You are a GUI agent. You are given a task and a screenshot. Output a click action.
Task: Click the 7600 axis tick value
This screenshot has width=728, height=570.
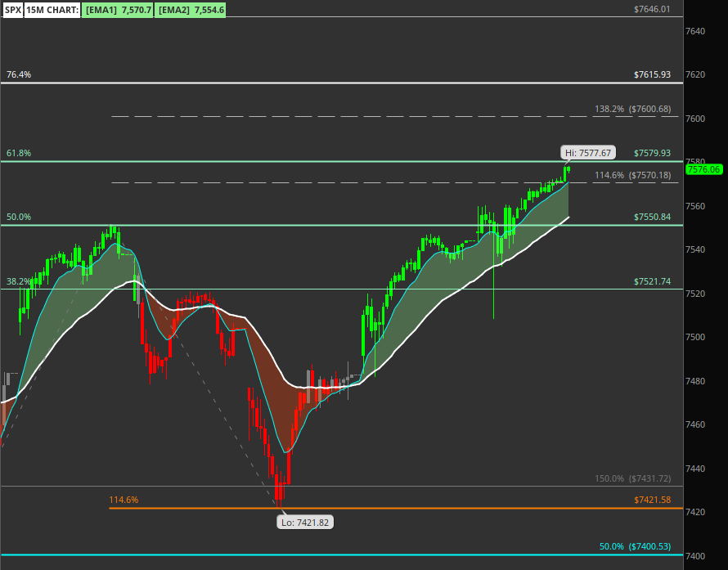[x=695, y=119]
